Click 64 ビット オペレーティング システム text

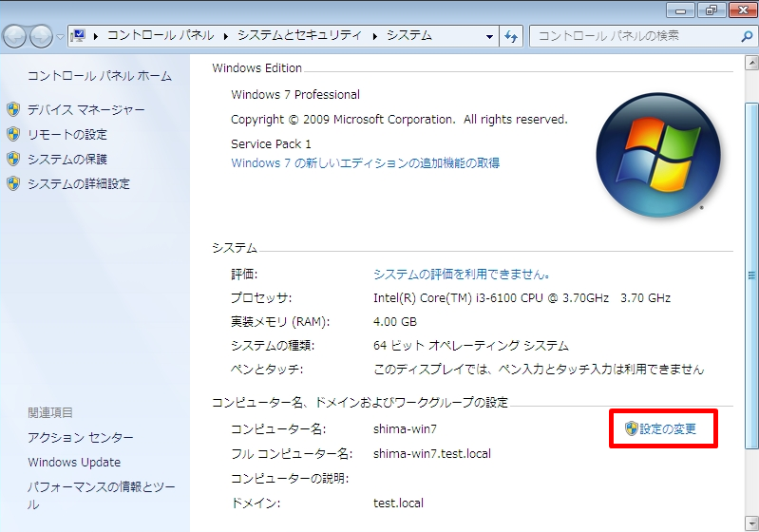click(x=471, y=346)
